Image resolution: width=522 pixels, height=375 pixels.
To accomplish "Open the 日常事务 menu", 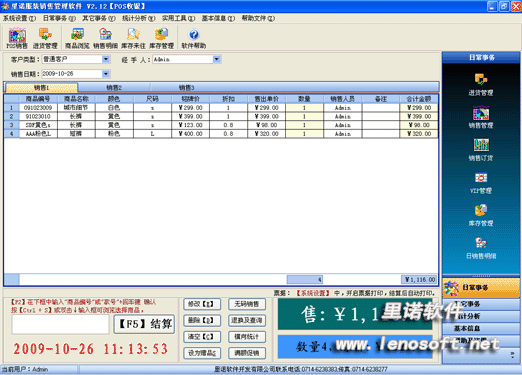I will (59, 18).
